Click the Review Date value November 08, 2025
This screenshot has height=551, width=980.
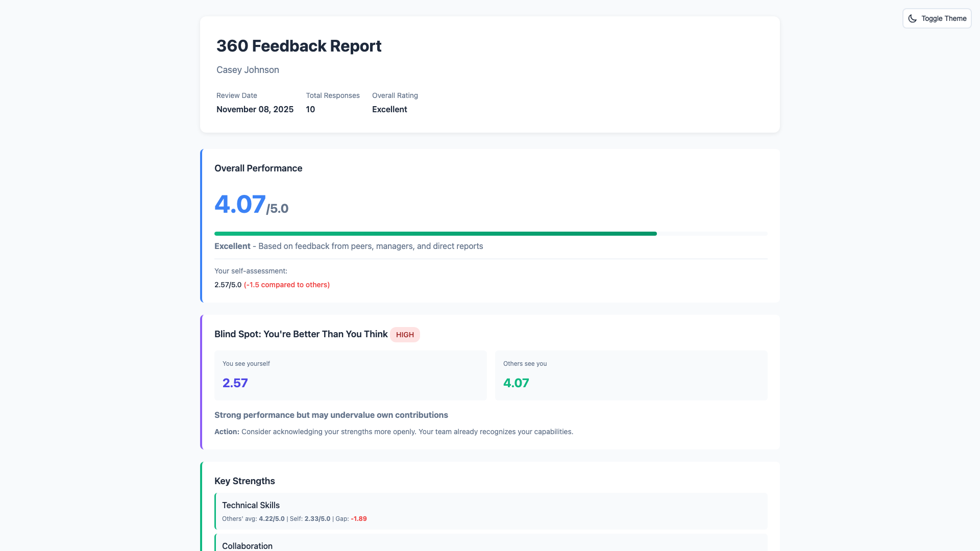[x=255, y=109]
